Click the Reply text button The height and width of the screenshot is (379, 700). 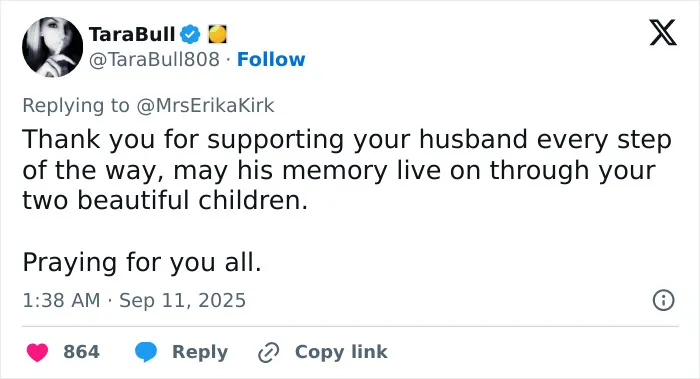pyautogui.click(x=200, y=352)
